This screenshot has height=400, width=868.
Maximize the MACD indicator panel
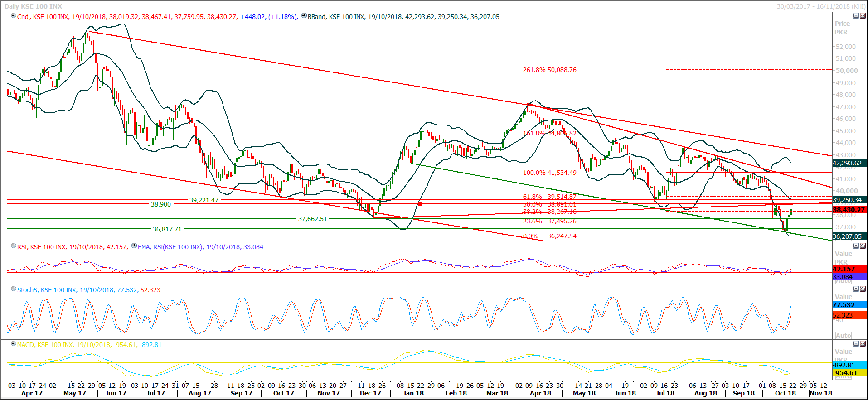click(856, 344)
